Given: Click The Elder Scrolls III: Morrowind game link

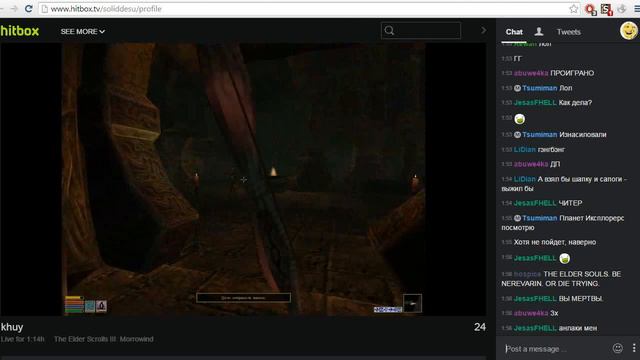Looking at the screenshot, I should pos(104,339).
